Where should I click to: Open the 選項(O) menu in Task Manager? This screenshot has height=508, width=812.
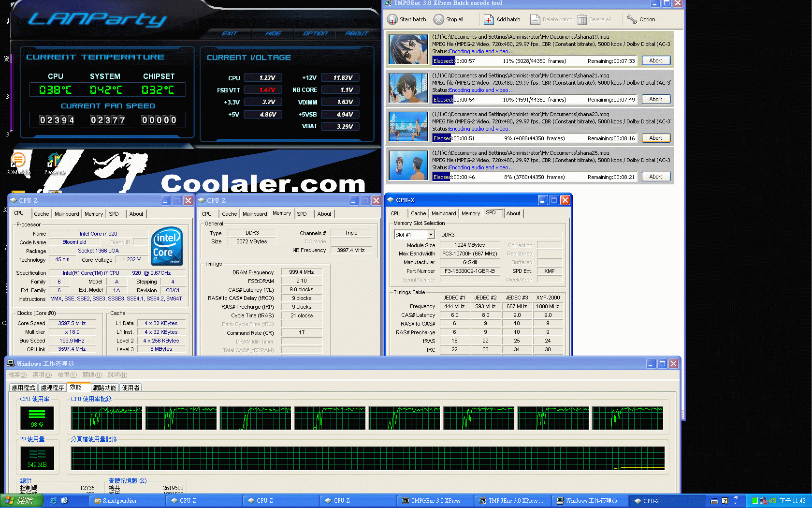[x=42, y=375]
